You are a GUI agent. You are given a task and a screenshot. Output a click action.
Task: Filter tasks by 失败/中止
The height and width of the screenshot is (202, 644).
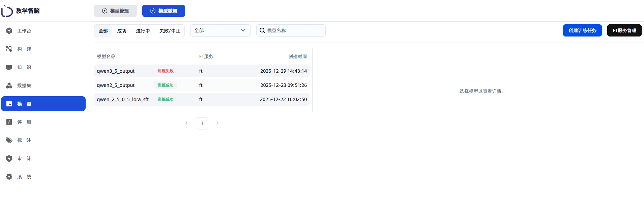click(170, 31)
